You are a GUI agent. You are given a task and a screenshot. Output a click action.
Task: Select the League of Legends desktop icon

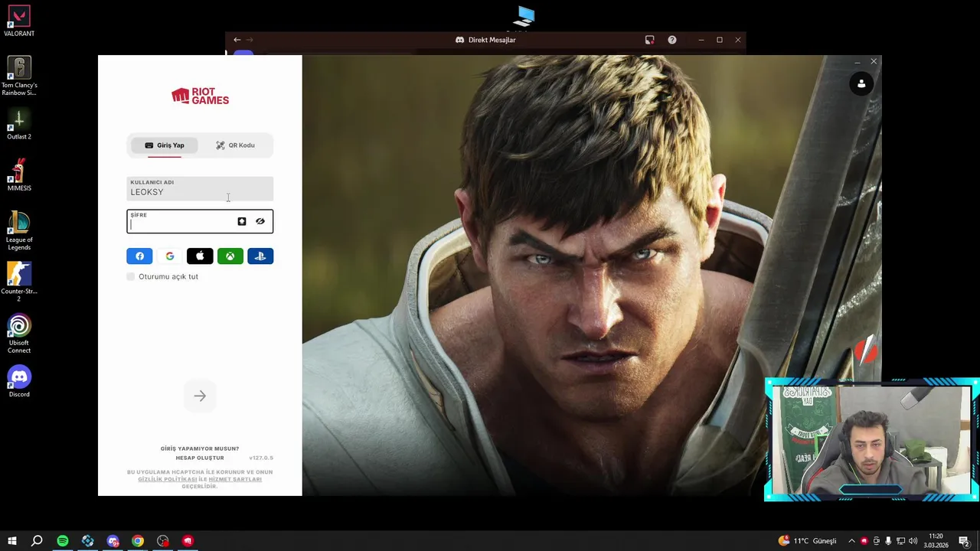[x=19, y=231]
